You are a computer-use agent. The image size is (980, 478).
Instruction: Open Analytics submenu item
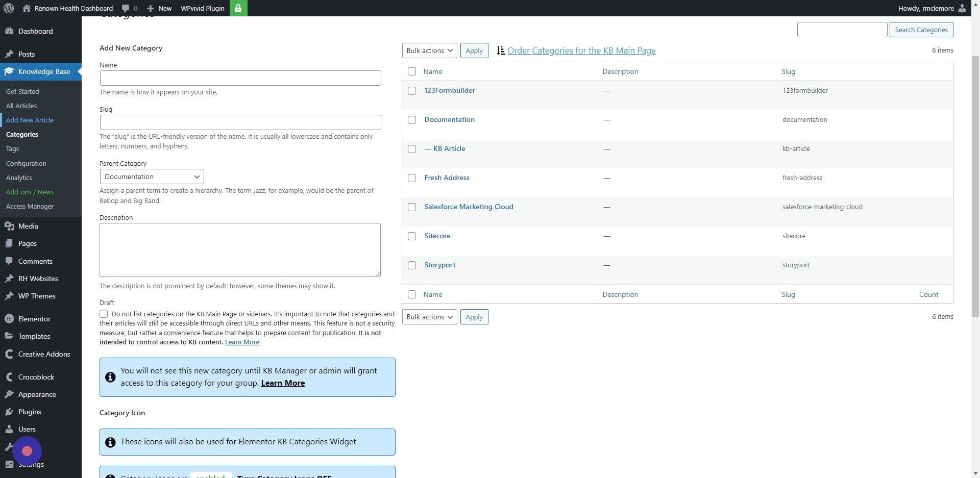19,178
